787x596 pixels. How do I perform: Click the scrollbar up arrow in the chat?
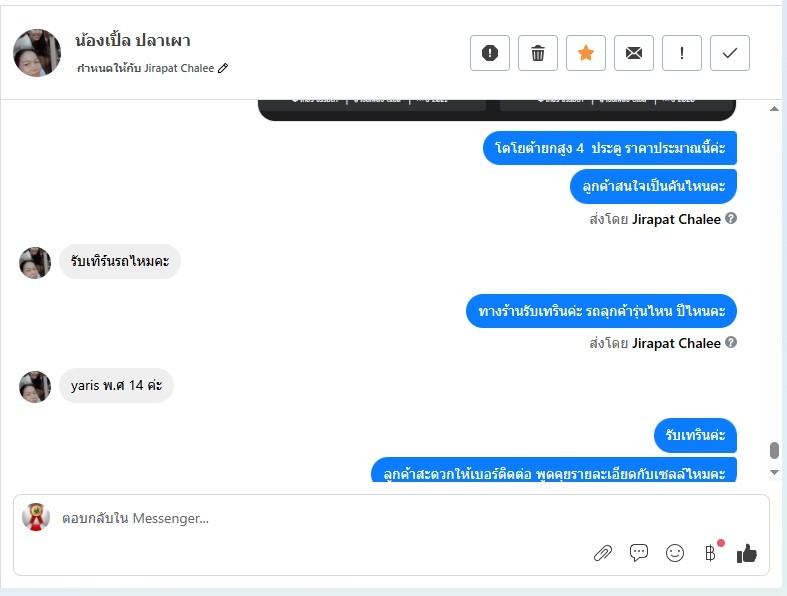pyautogui.click(x=774, y=108)
